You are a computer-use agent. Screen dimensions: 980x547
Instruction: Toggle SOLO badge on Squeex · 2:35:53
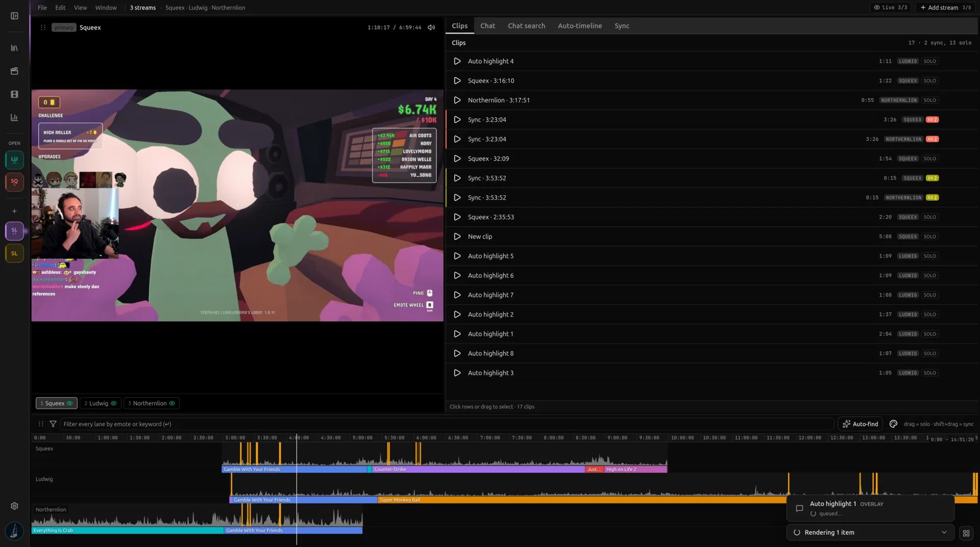click(x=930, y=217)
